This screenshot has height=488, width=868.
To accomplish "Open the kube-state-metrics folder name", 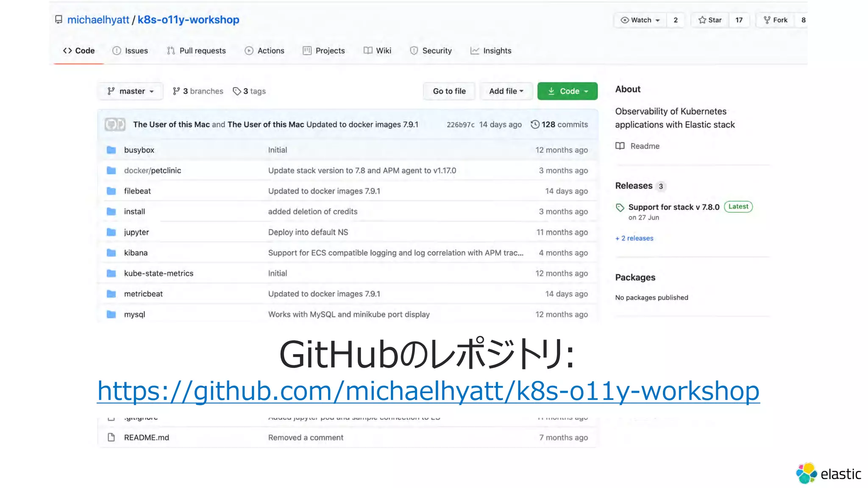I will click(159, 273).
